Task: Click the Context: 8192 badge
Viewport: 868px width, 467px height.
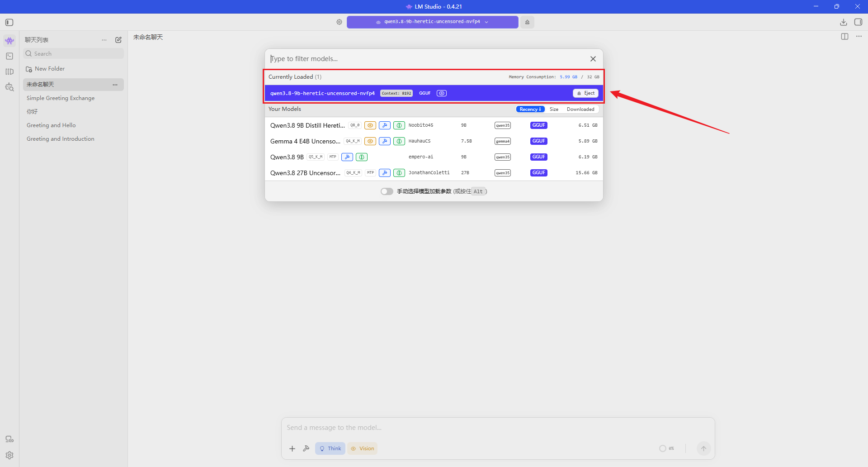Action: 396,93
